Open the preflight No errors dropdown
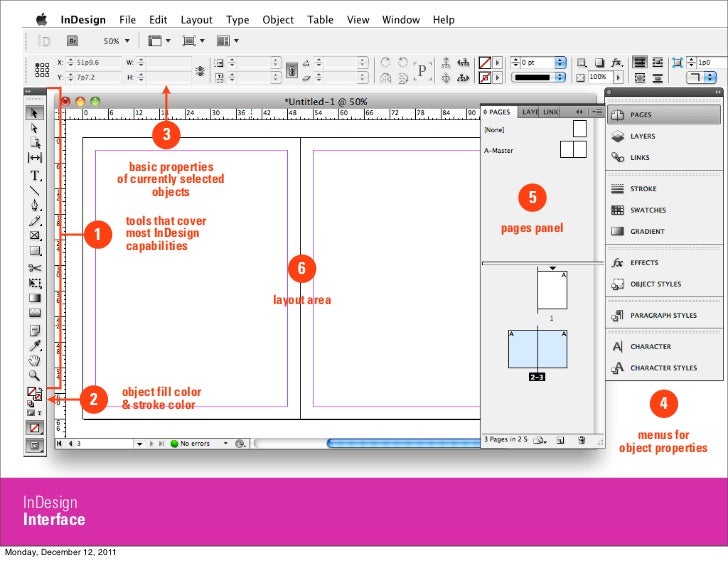 point(226,444)
